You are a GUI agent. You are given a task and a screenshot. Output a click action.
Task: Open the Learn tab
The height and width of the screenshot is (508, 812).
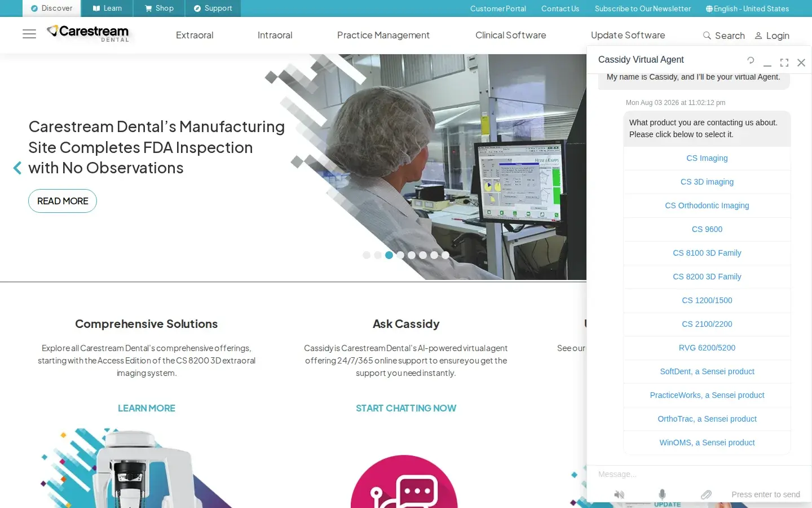coord(107,8)
